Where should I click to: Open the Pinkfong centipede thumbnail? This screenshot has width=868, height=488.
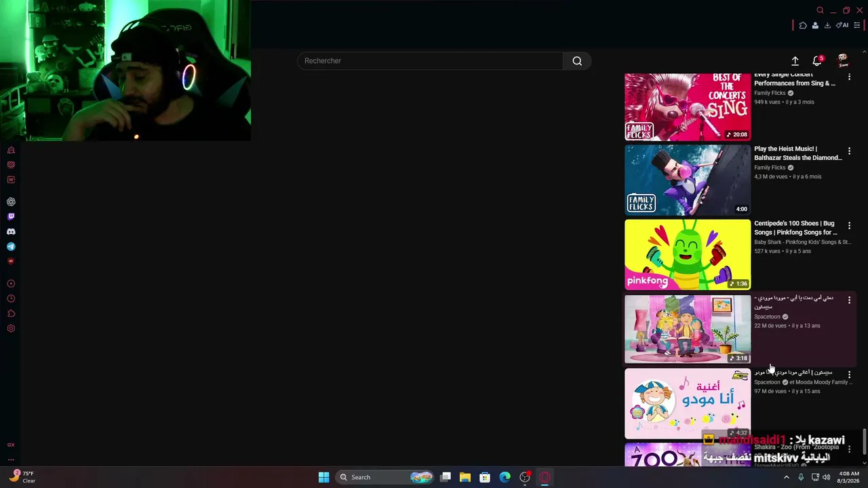click(x=688, y=255)
